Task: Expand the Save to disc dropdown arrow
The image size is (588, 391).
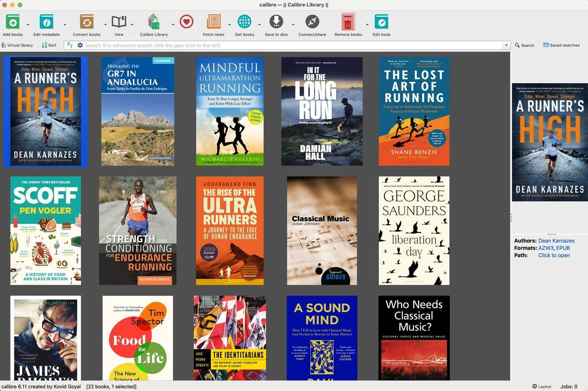Action: click(293, 25)
